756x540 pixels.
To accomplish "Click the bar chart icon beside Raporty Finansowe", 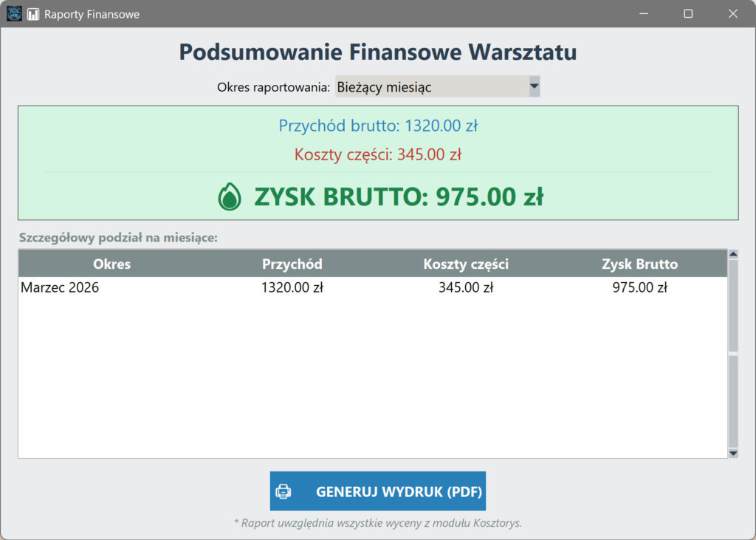I will tap(33, 14).
